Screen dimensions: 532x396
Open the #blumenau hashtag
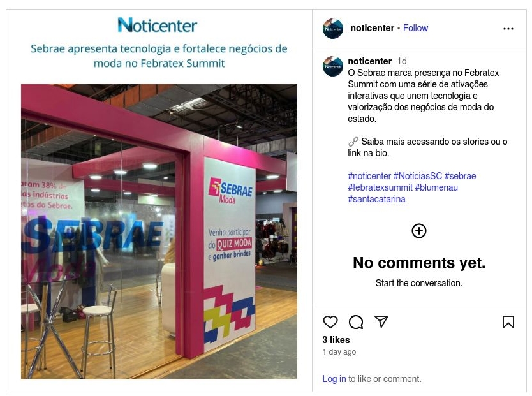[436, 187]
